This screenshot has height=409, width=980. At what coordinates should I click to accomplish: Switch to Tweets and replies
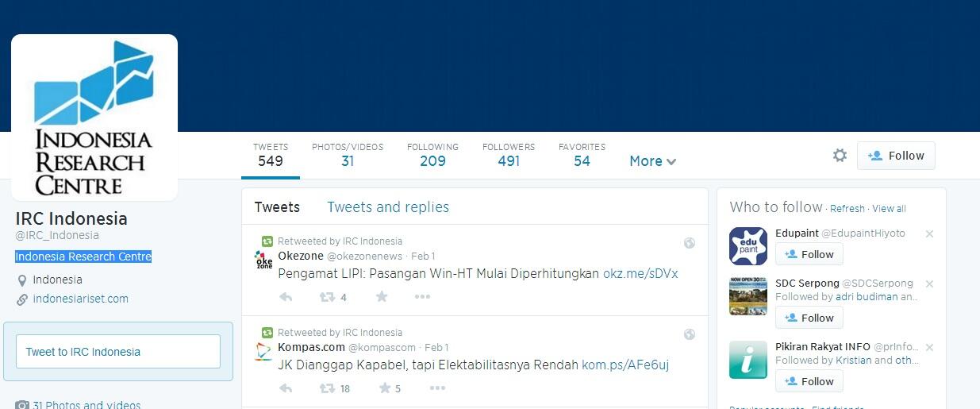[388, 207]
